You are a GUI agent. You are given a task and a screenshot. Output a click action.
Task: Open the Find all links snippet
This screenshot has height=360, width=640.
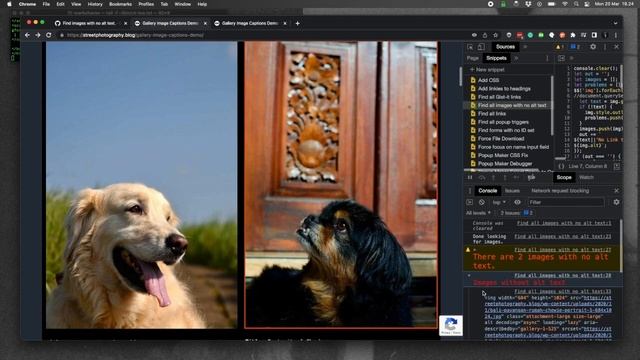coord(492,114)
